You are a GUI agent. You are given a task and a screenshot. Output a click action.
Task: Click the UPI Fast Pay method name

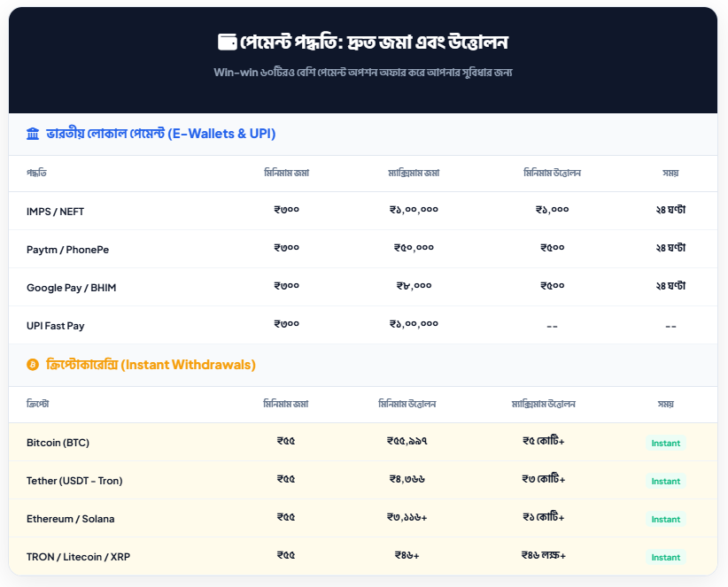click(x=56, y=326)
